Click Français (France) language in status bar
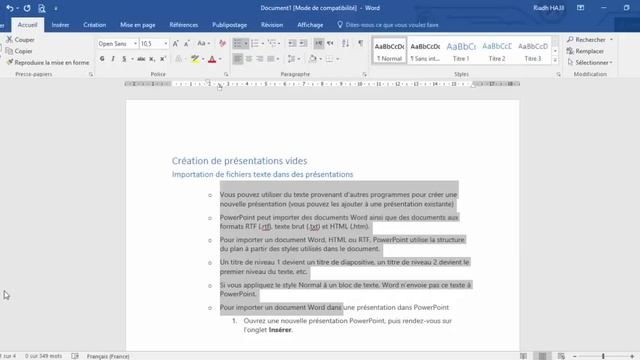 click(108, 356)
